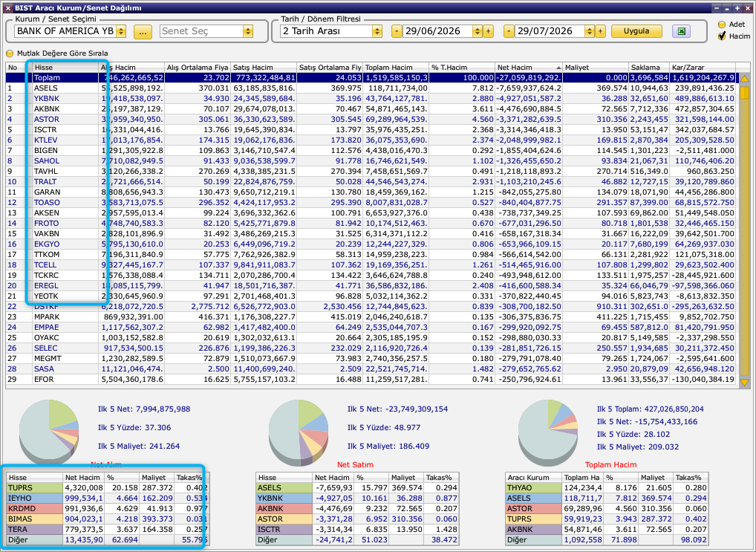This screenshot has width=756, height=552.
Task: Open institution browser with the '...' button
Action: tap(143, 32)
